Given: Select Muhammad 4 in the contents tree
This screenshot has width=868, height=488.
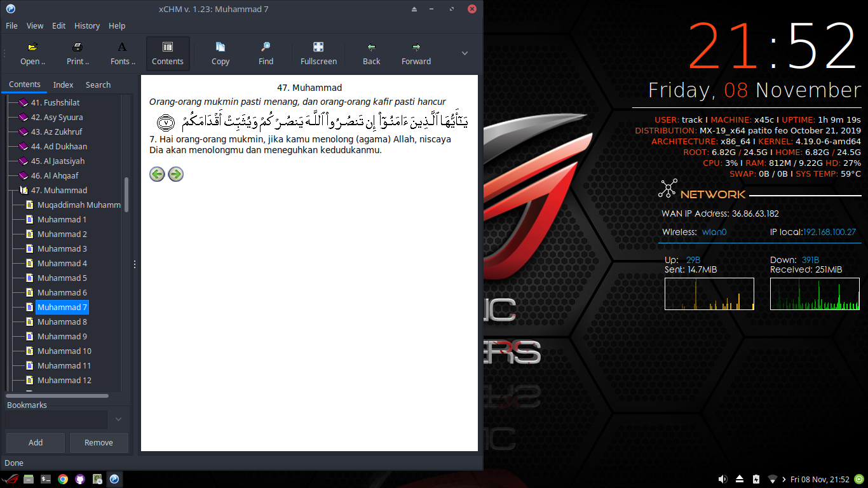Looking at the screenshot, I should [x=62, y=264].
